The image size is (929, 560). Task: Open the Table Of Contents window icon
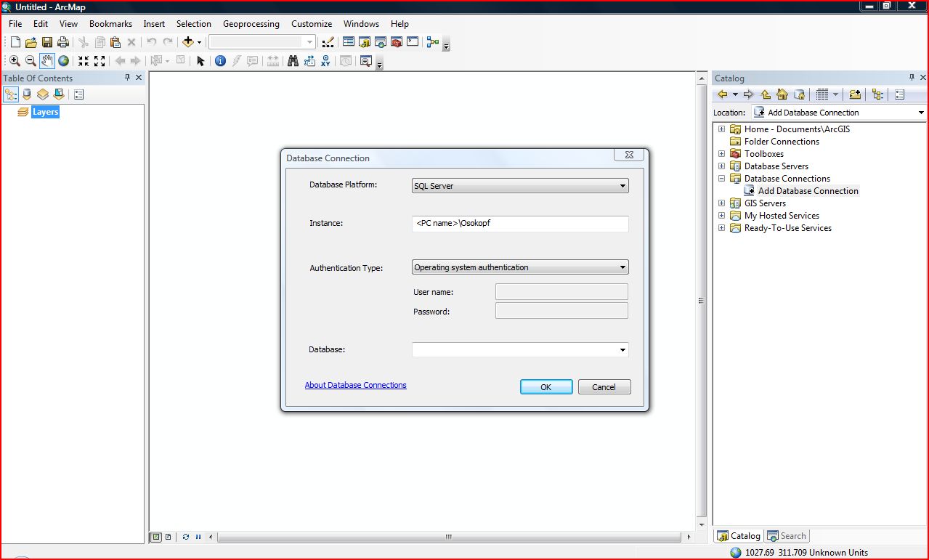point(348,42)
